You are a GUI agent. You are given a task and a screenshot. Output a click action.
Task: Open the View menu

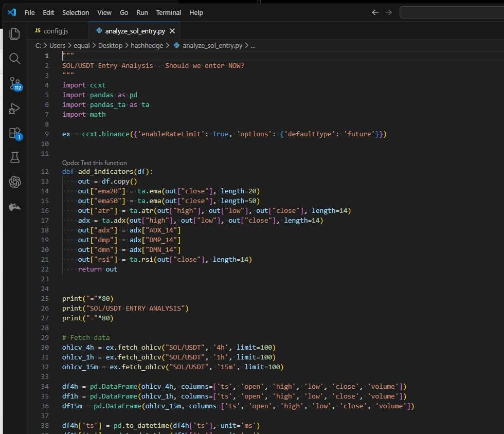104,12
